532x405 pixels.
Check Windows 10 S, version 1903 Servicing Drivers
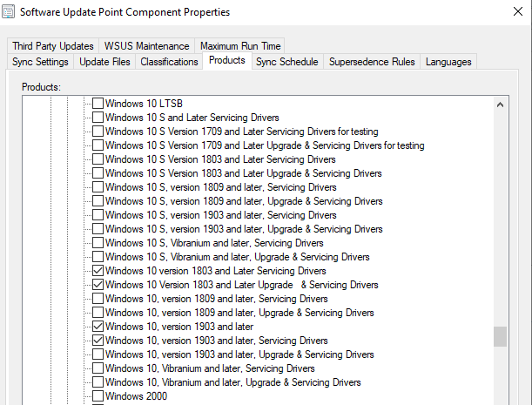(x=98, y=214)
